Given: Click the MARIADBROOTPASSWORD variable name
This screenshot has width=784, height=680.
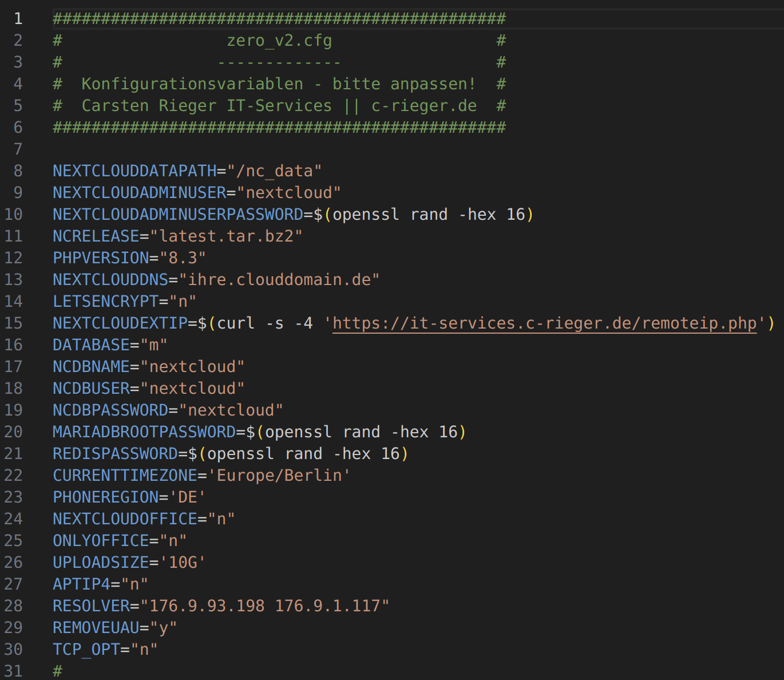Looking at the screenshot, I should tap(144, 432).
